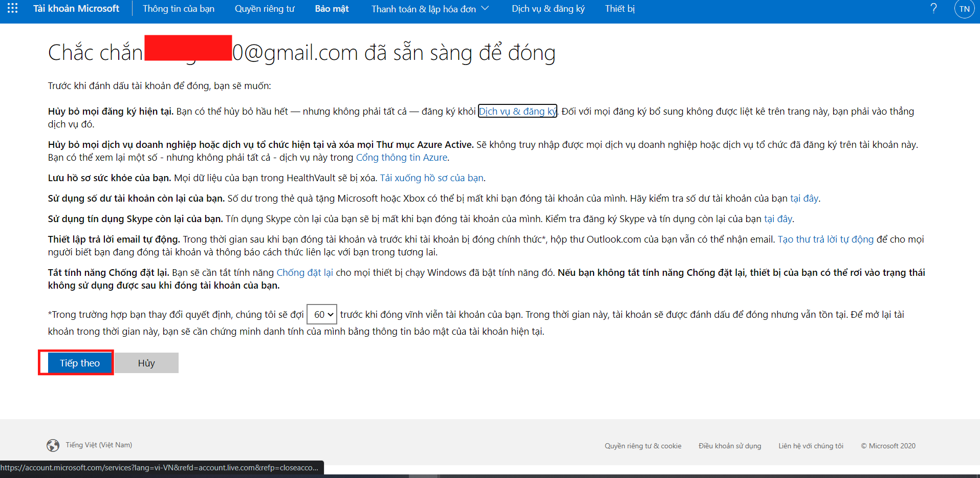Click the '© Microsoft 2020' footer text
Image resolution: width=980 pixels, height=478 pixels.
[888, 446]
